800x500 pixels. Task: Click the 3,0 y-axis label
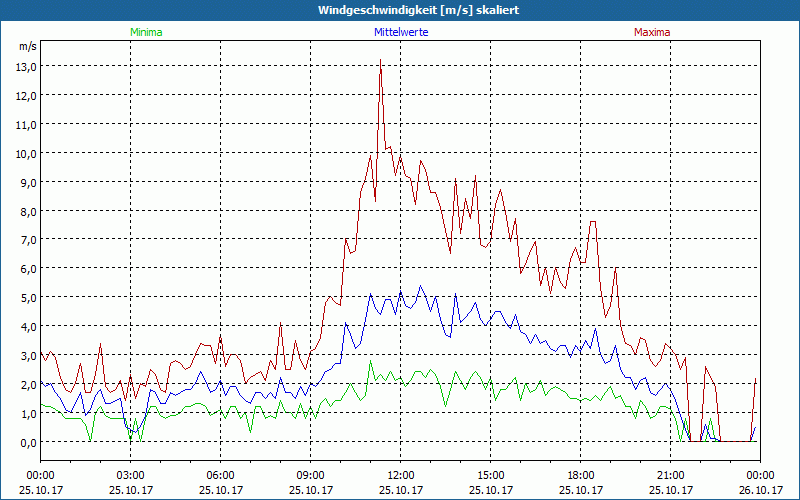pyautogui.click(x=30, y=356)
